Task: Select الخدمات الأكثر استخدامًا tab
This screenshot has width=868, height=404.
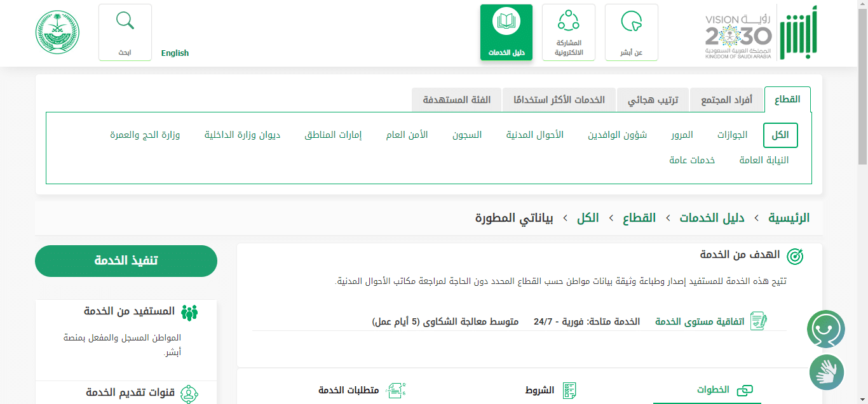Action: [559, 100]
